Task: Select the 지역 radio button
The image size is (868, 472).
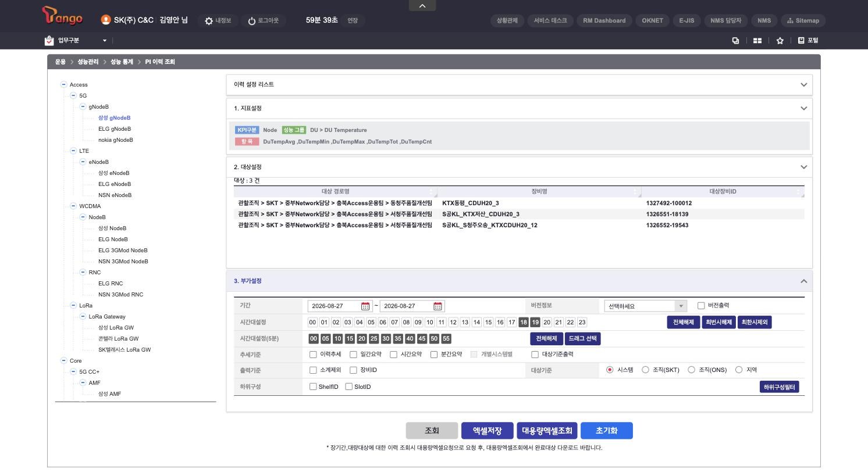Action: (x=739, y=370)
